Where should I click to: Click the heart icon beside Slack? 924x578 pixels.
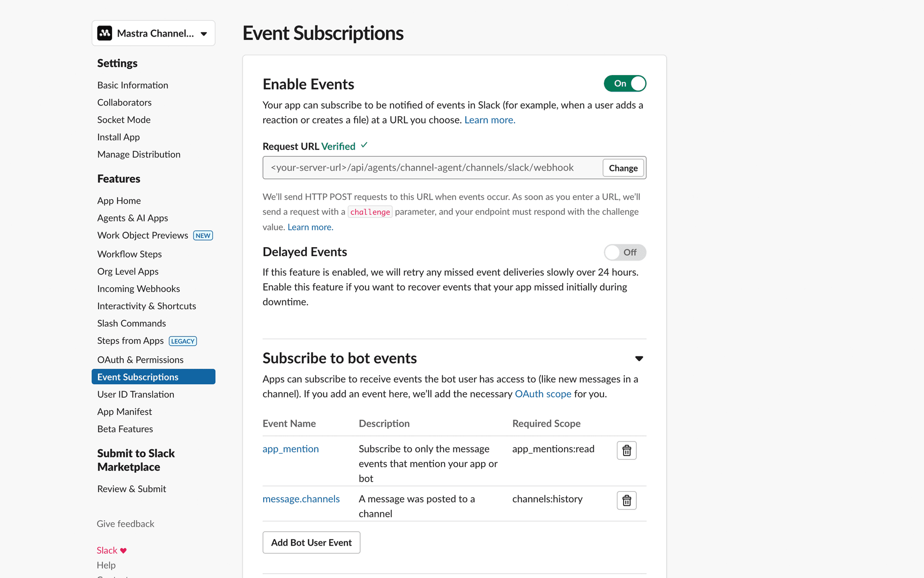[x=124, y=550]
